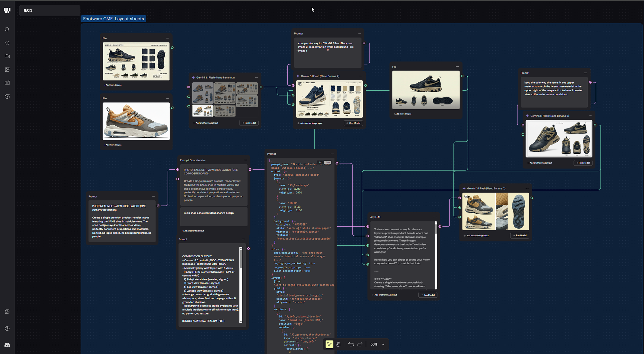Screen dimensions: 644x354
Task: Add another image input to Any LLM node
Action: (384, 295)
